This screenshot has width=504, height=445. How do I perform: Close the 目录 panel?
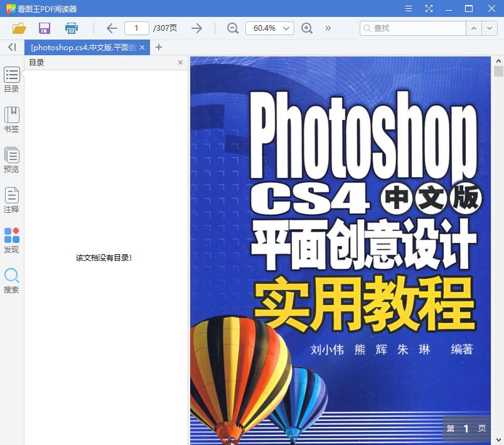[x=180, y=62]
